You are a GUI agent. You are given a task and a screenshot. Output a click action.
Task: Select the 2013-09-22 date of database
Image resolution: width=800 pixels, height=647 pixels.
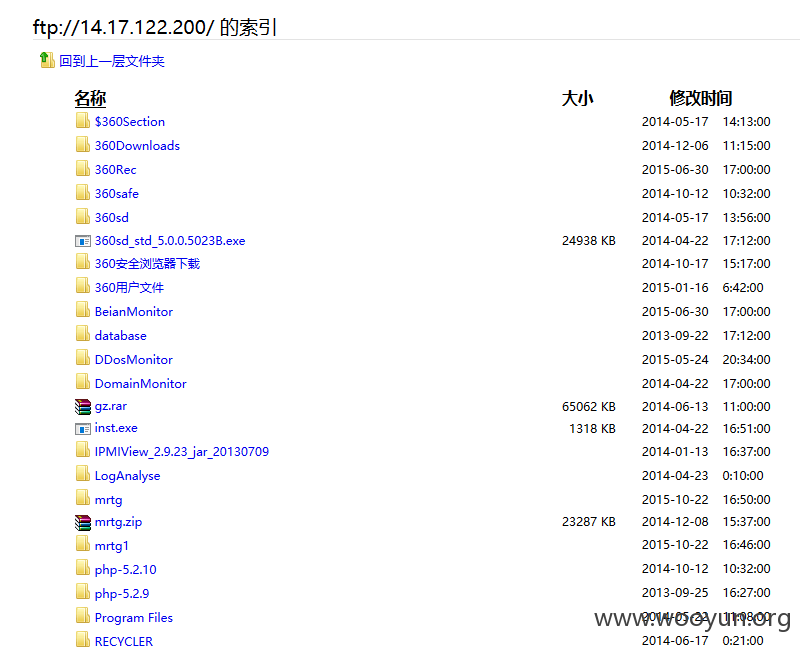[675, 336]
